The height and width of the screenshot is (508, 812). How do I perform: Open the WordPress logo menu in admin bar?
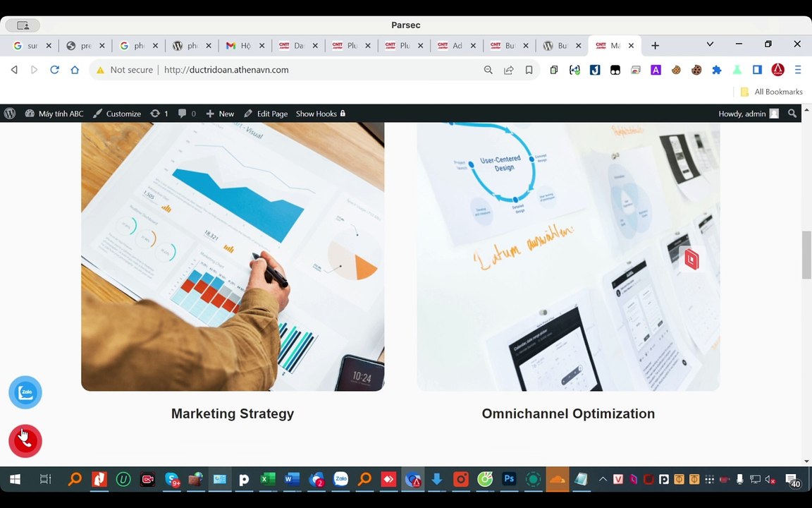click(x=10, y=114)
